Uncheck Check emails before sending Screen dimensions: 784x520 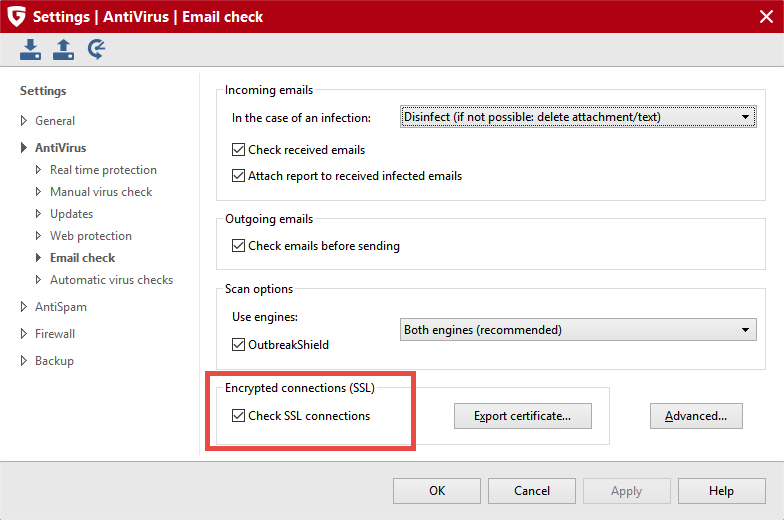click(238, 246)
